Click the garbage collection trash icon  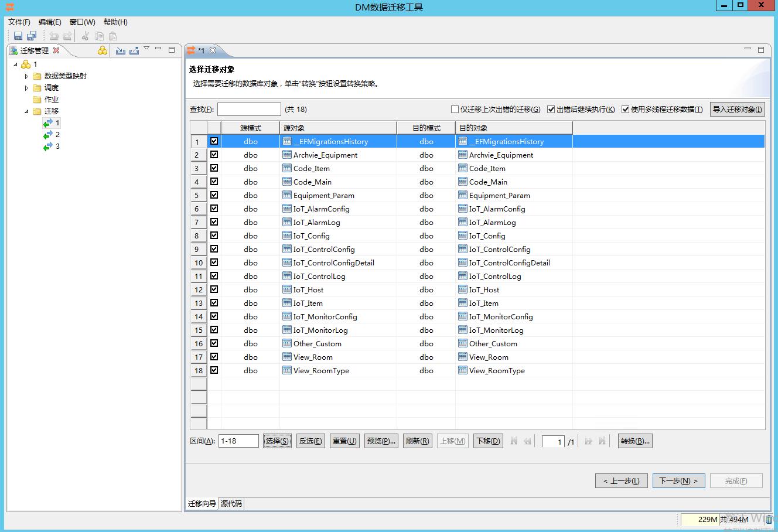tap(769, 519)
